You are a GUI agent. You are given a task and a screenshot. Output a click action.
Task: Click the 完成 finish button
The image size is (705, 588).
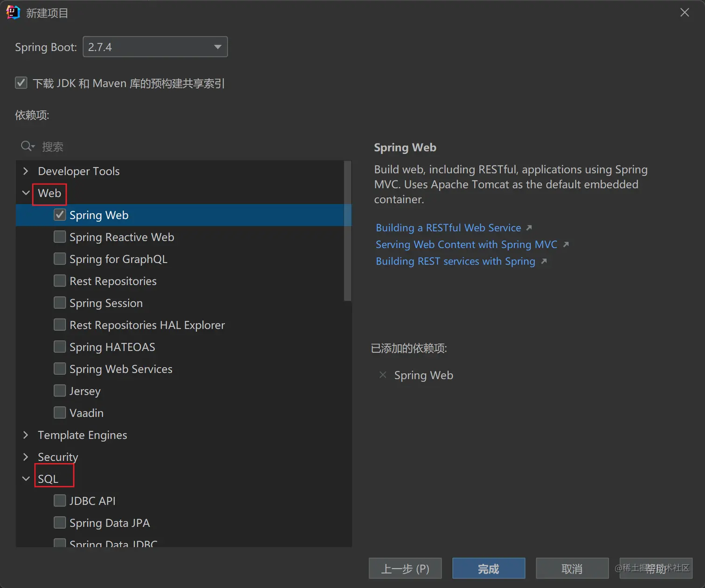pos(489,568)
